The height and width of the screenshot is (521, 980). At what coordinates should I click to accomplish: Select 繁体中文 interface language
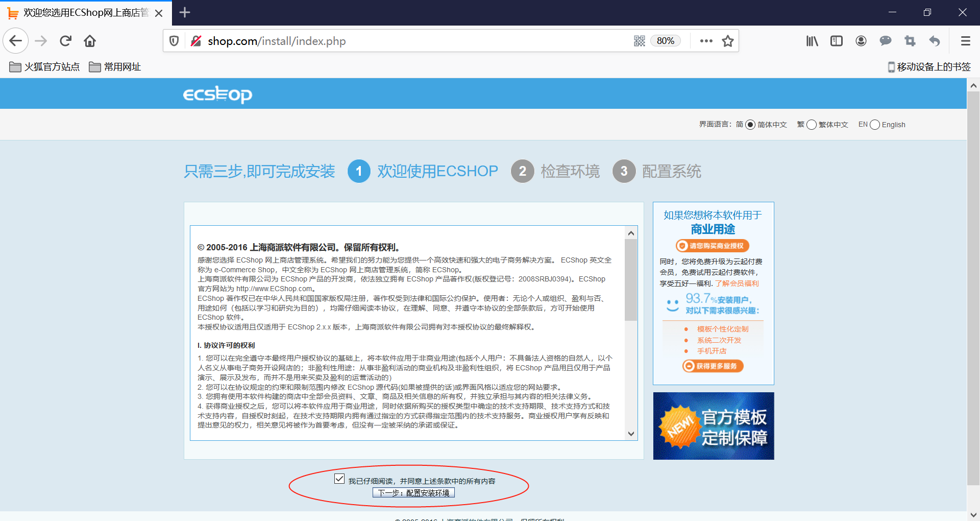click(812, 125)
